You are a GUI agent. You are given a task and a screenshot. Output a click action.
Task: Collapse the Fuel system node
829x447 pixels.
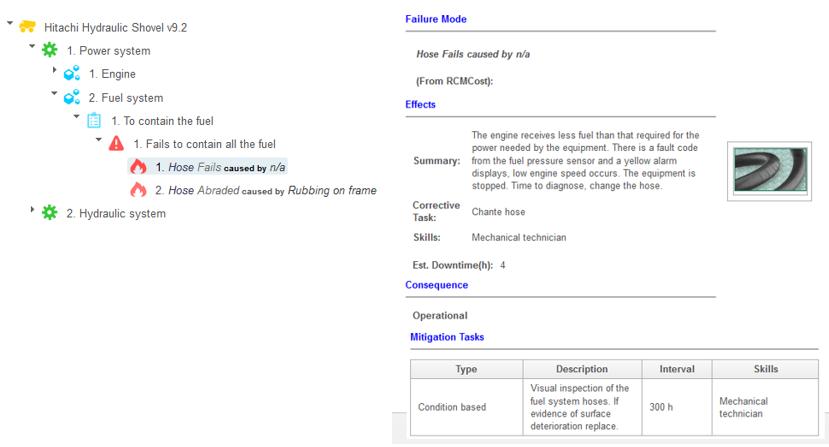pyautogui.click(x=55, y=97)
